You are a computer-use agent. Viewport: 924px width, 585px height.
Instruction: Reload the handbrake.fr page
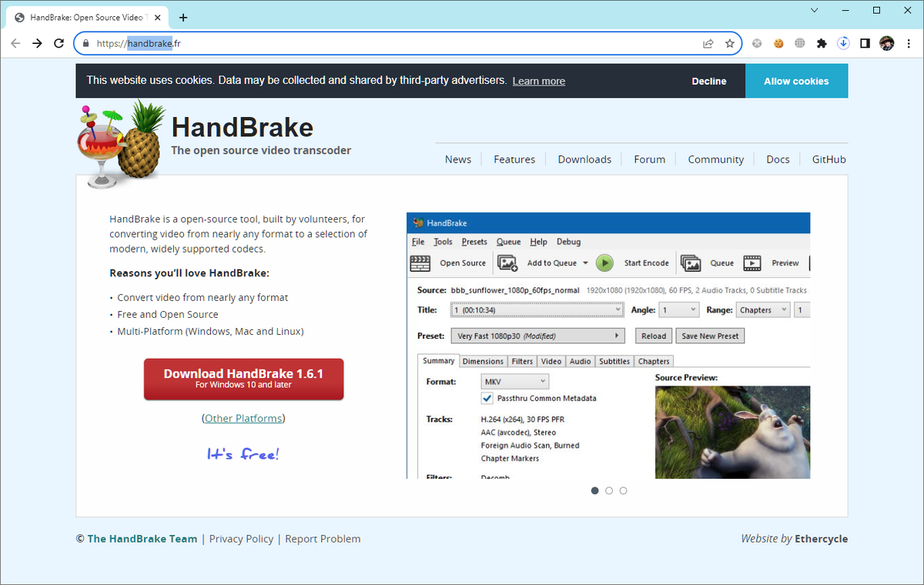pyautogui.click(x=59, y=43)
